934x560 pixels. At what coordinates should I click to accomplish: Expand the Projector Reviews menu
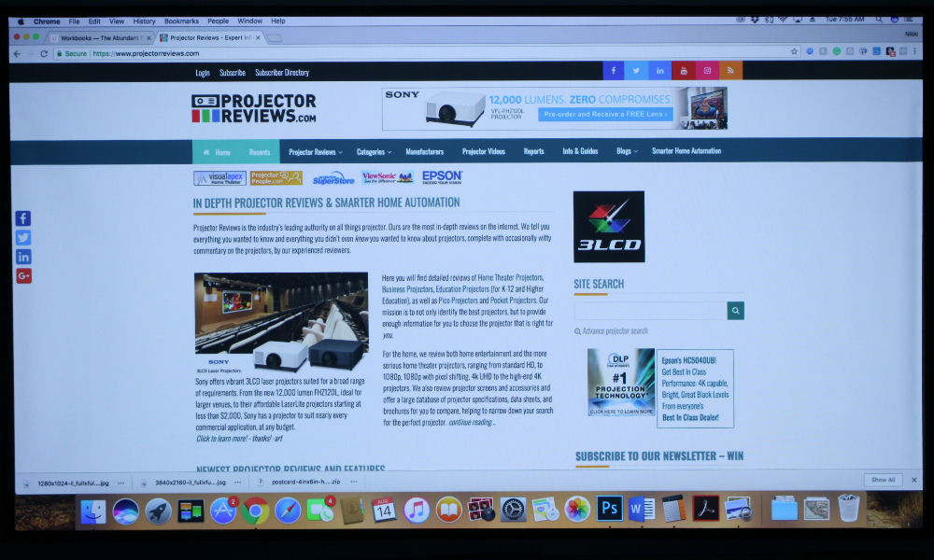pyautogui.click(x=315, y=151)
